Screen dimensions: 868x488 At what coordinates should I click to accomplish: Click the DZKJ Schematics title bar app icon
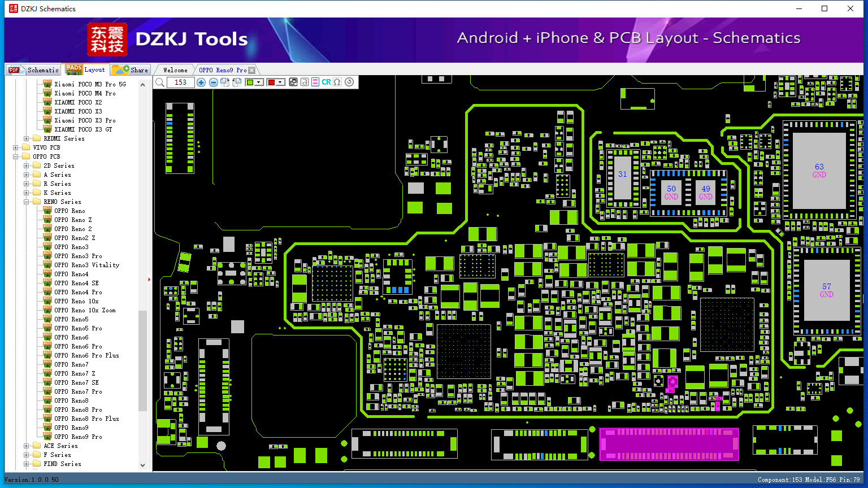[x=14, y=8]
